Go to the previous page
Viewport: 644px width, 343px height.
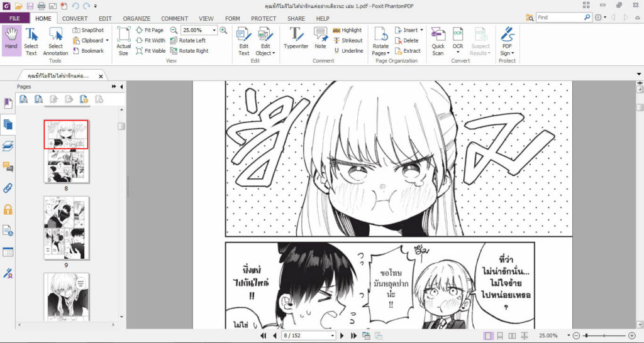(x=274, y=335)
